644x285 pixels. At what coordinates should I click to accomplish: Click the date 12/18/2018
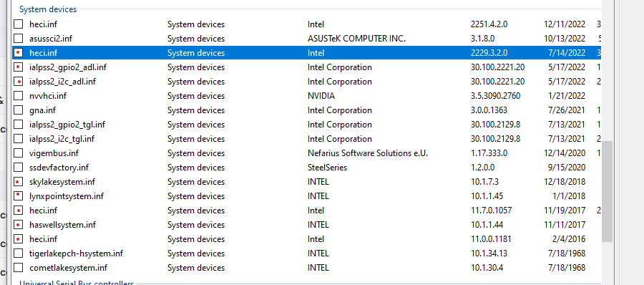(564, 182)
